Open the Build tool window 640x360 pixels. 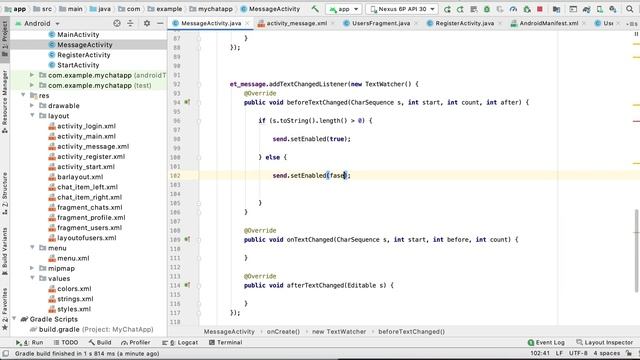(100, 342)
